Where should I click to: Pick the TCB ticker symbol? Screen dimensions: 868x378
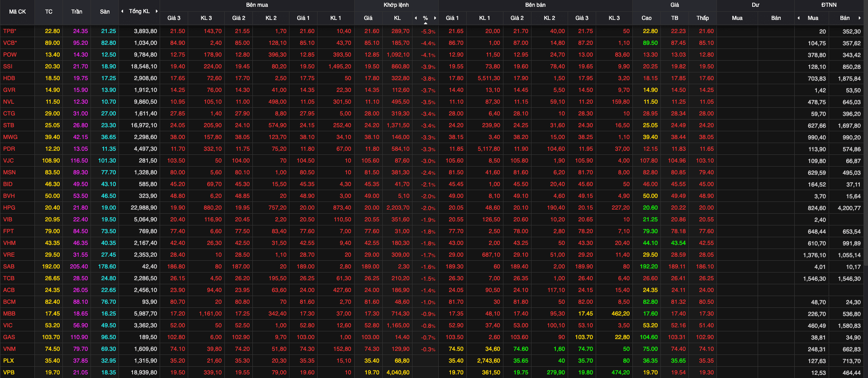[9, 278]
